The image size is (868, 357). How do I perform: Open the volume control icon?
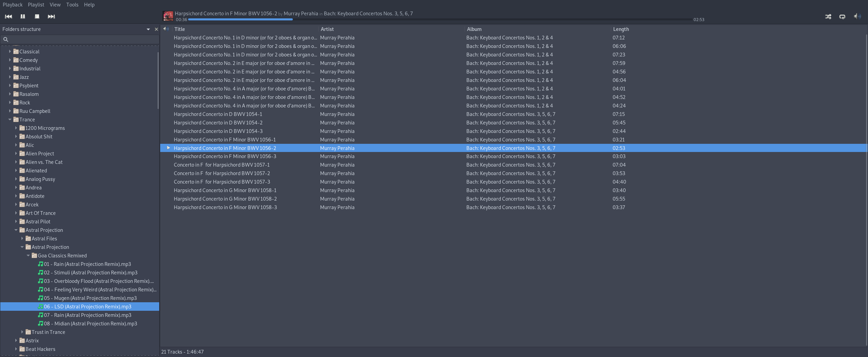click(x=857, y=16)
